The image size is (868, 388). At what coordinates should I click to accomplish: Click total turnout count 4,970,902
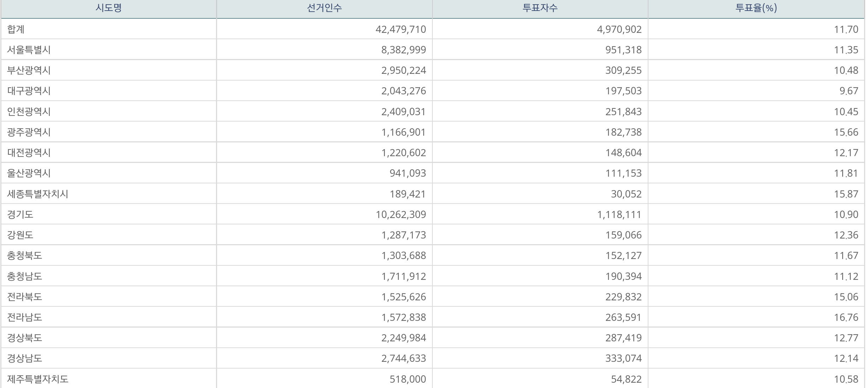pyautogui.click(x=619, y=29)
